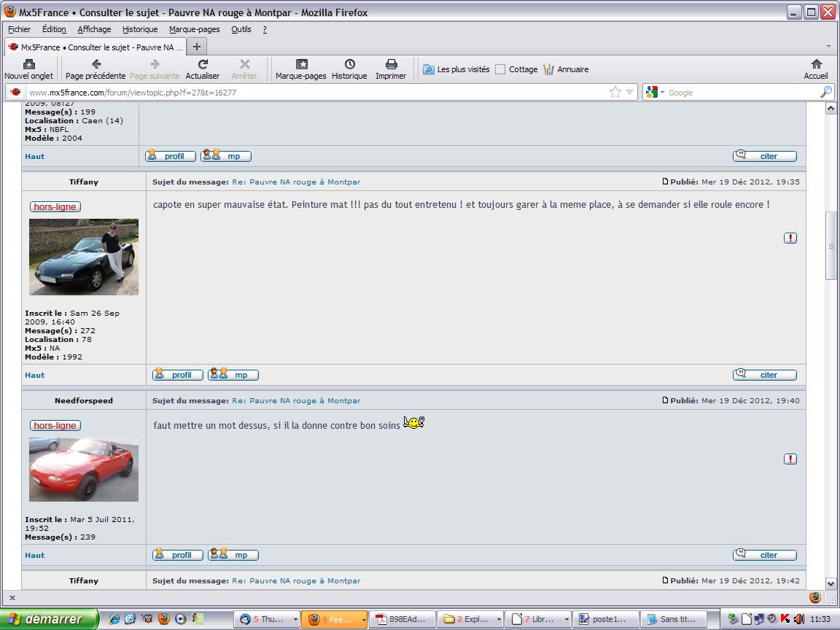Launch Internet Explorer from quick launch

(x=114, y=619)
